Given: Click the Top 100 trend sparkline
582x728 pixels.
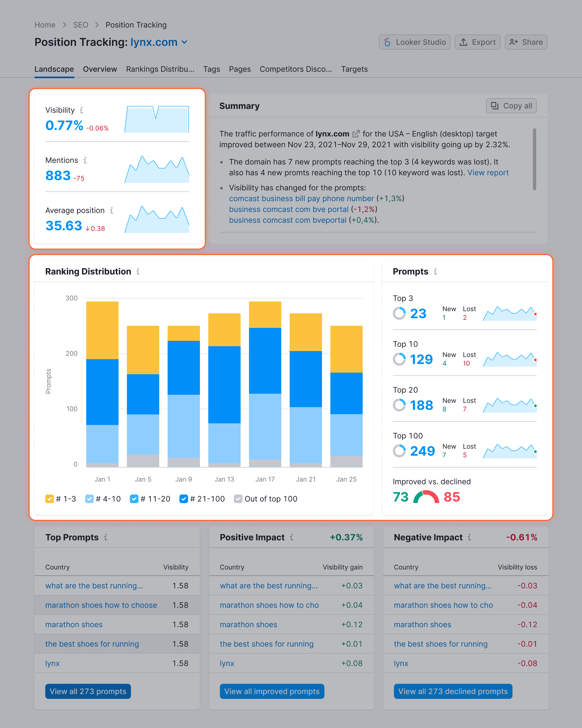Looking at the screenshot, I should click(510, 451).
